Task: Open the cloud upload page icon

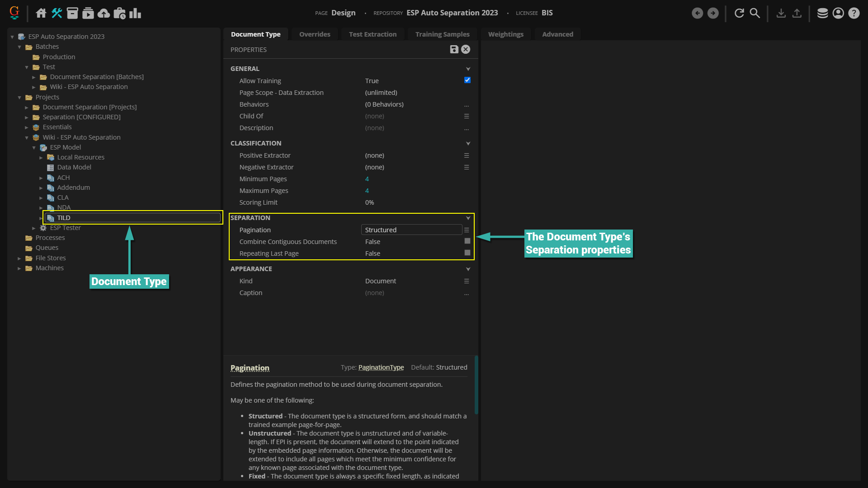Action: (x=104, y=13)
